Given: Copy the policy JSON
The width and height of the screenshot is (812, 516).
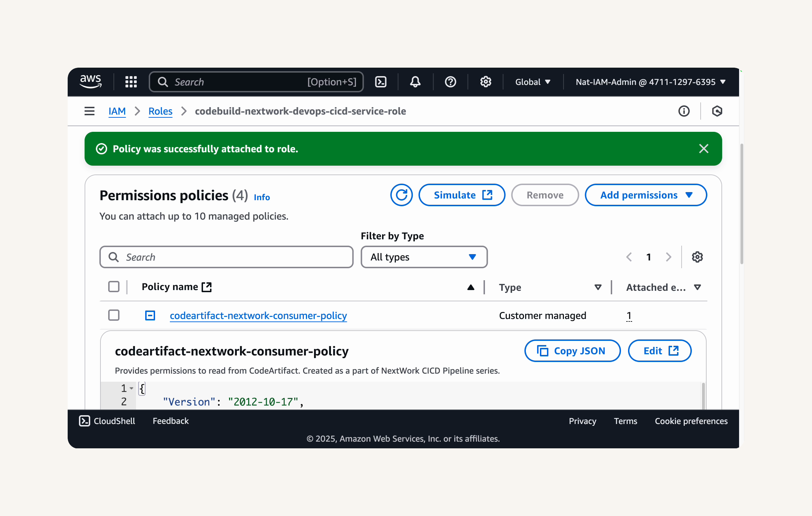Looking at the screenshot, I should pyautogui.click(x=572, y=351).
